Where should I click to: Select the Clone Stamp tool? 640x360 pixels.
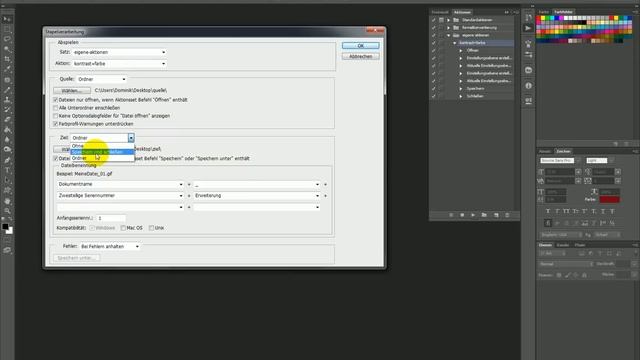[7, 100]
